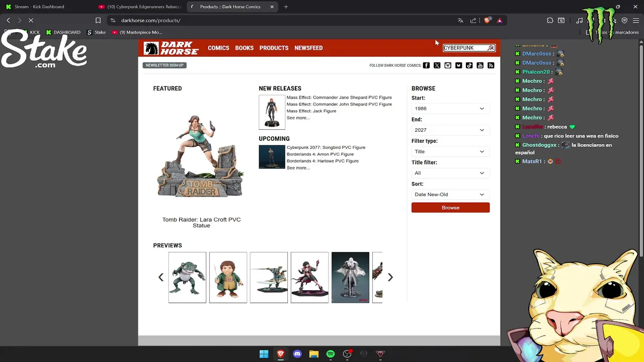Switch to Cyberpunk Edgerunners YouTube tab

140,7
